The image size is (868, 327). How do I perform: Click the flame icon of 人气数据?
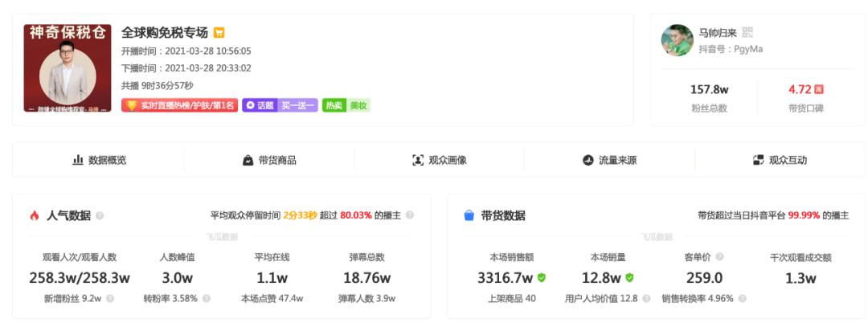[35, 216]
